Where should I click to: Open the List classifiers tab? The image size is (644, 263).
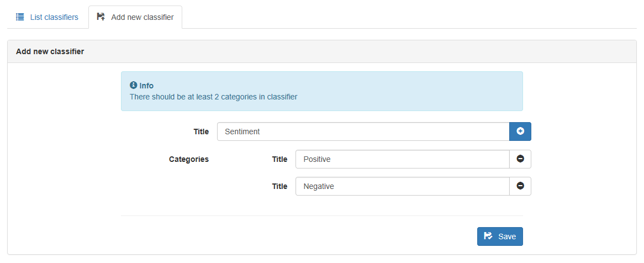pos(47,17)
